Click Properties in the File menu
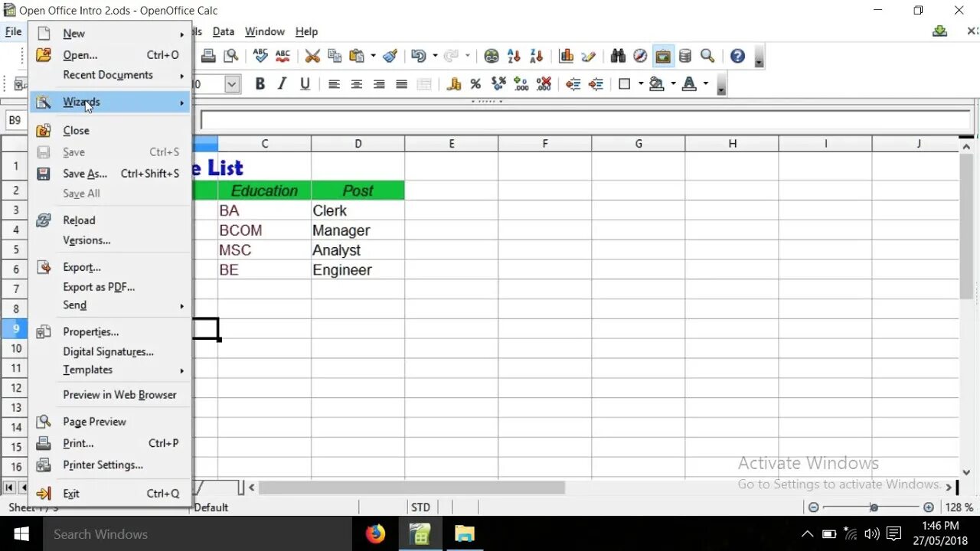 click(110, 332)
